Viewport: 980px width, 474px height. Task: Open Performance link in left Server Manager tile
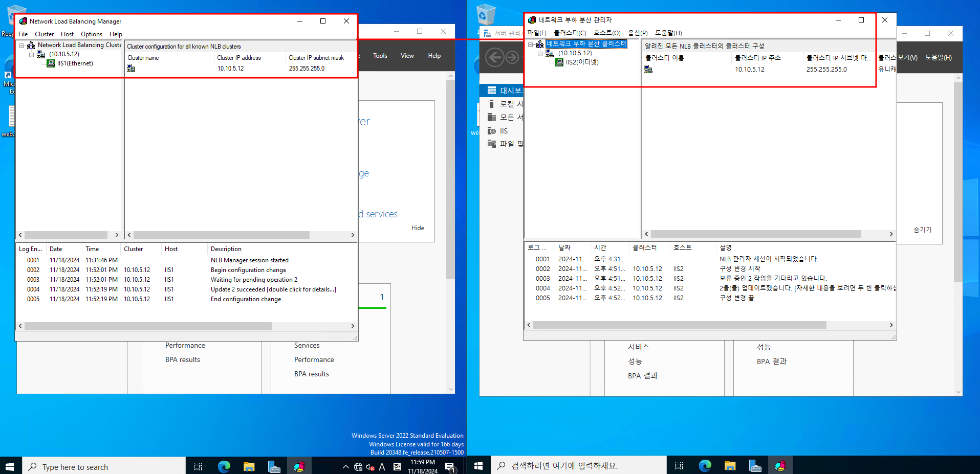coord(185,346)
